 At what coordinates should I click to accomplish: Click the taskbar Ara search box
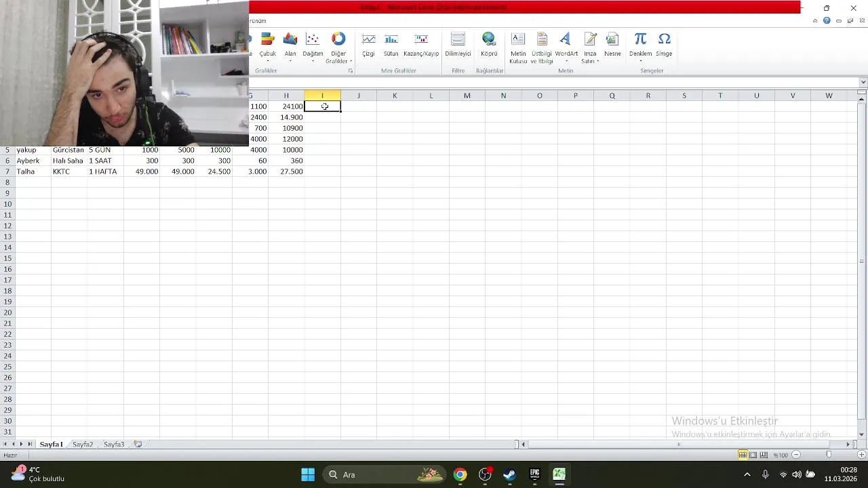click(x=384, y=474)
